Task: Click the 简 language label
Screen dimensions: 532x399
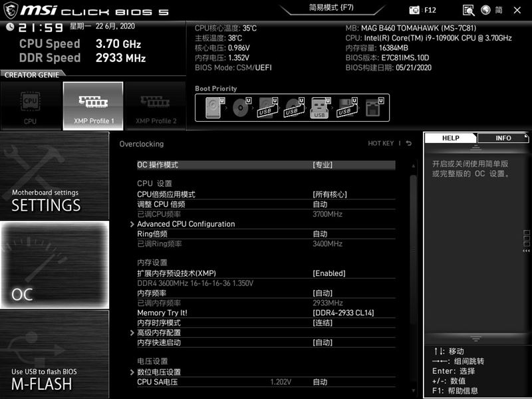Action: tap(499, 10)
